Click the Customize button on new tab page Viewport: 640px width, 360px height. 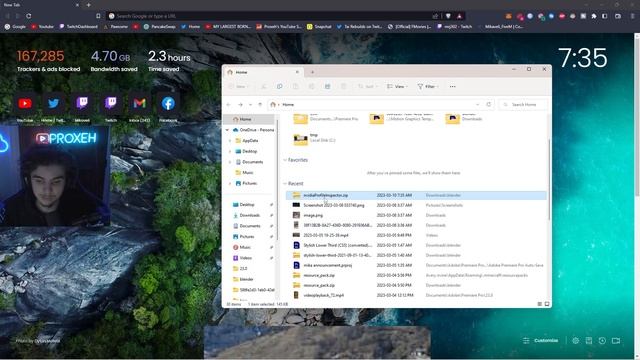point(540,340)
